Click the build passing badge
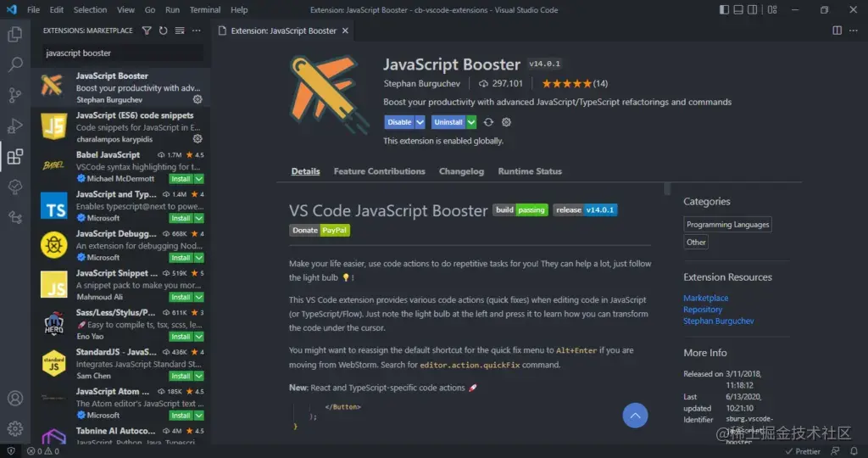 point(520,209)
